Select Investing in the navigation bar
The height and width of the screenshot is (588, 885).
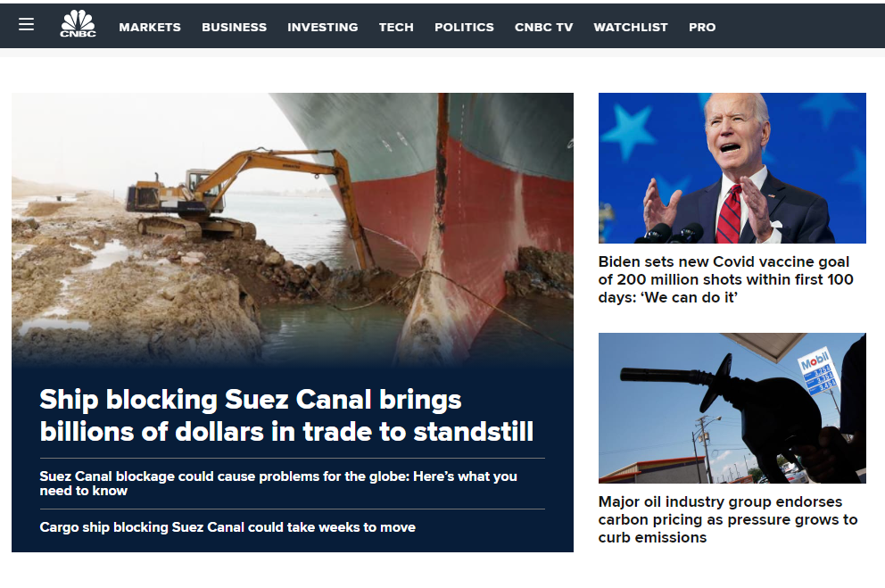click(323, 27)
